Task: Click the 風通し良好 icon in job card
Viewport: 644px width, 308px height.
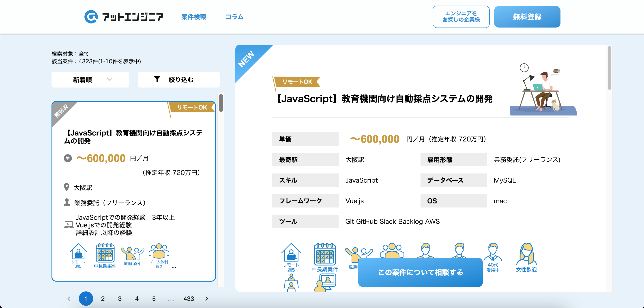Action: [x=132, y=253]
